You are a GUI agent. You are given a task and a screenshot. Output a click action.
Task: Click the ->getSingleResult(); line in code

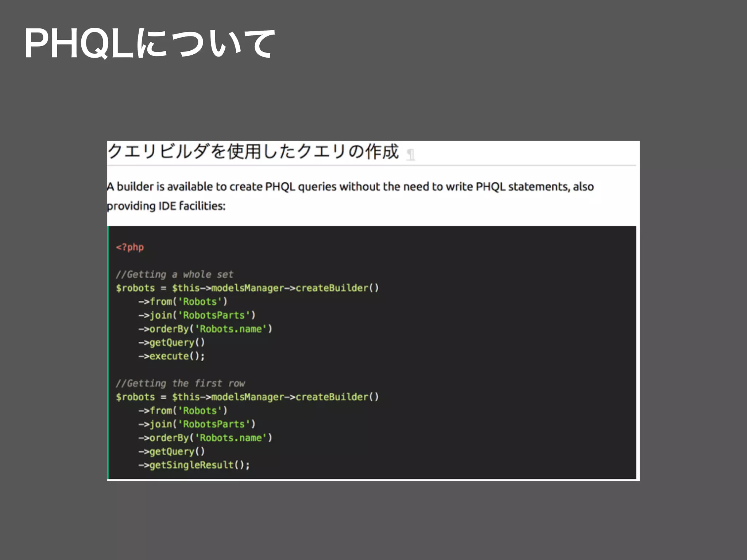click(x=194, y=465)
